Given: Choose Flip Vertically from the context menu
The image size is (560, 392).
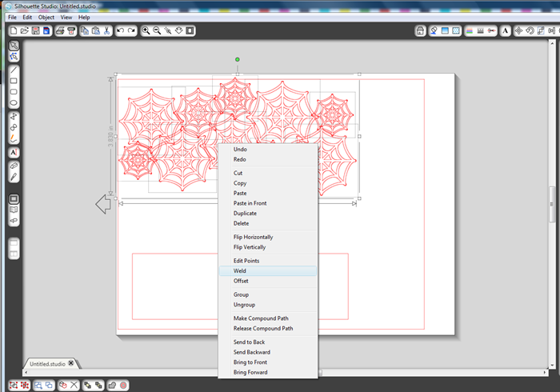Looking at the screenshot, I should pos(268,247).
